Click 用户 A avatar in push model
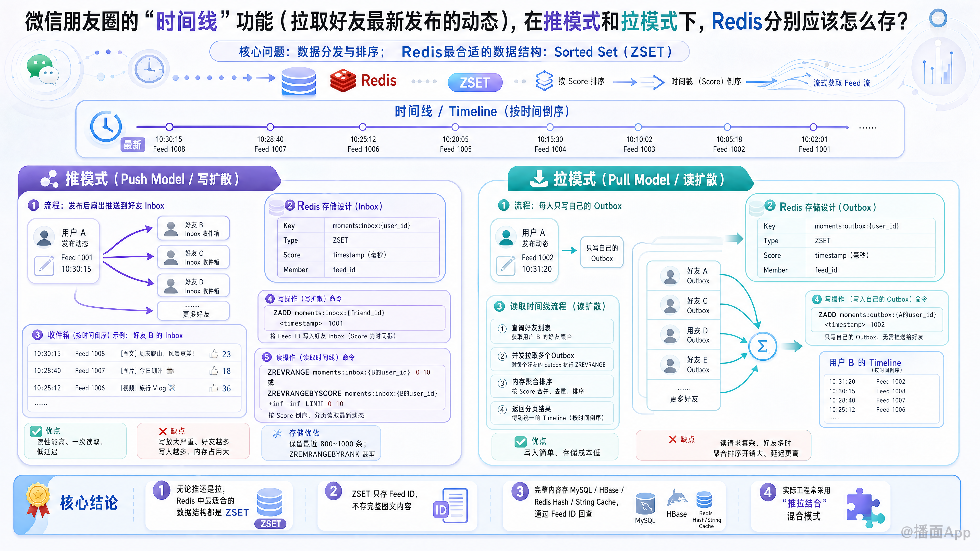The image size is (980, 551). [x=44, y=237]
